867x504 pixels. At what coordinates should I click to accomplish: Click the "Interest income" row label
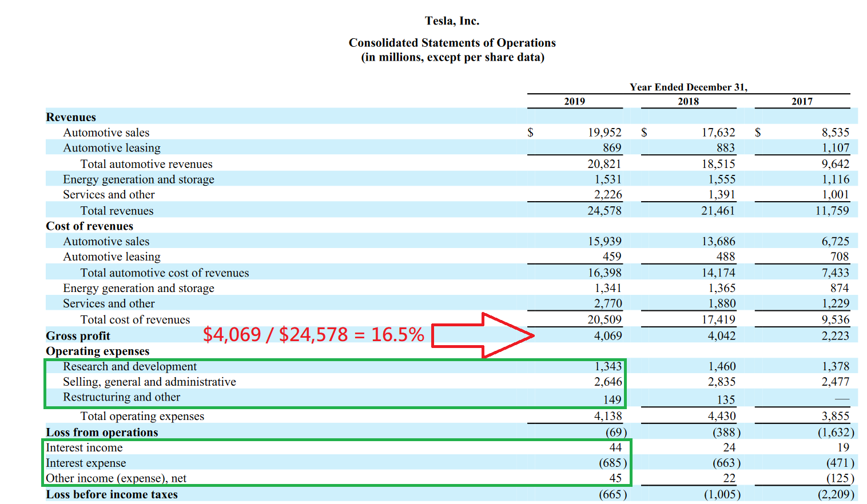click(84, 448)
